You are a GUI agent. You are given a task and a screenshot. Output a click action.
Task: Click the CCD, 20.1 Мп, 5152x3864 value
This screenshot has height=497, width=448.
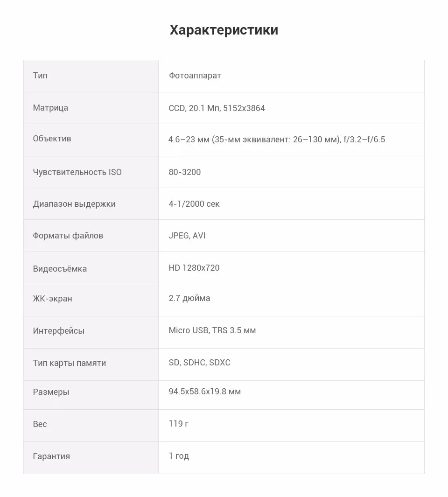coord(217,108)
